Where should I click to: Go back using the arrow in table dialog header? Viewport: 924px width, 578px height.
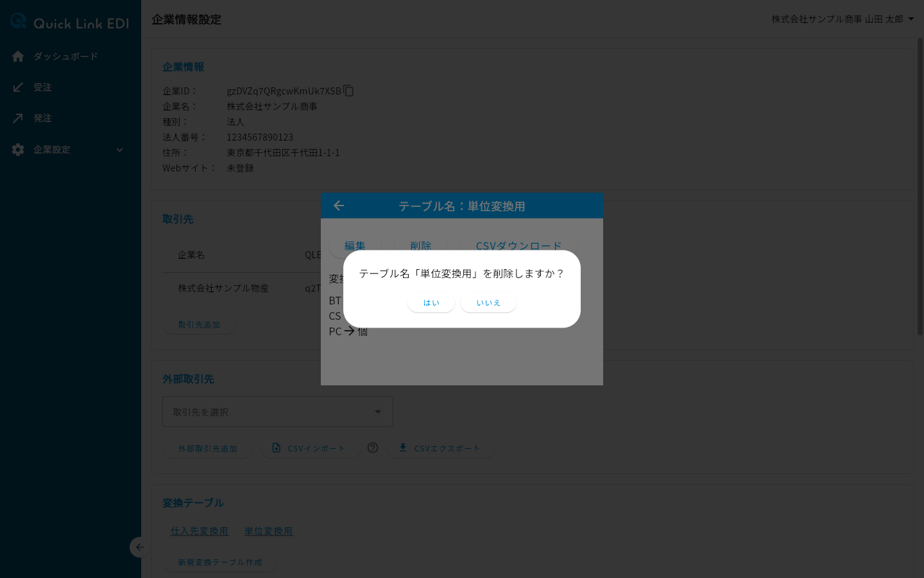pyautogui.click(x=339, y=206)
